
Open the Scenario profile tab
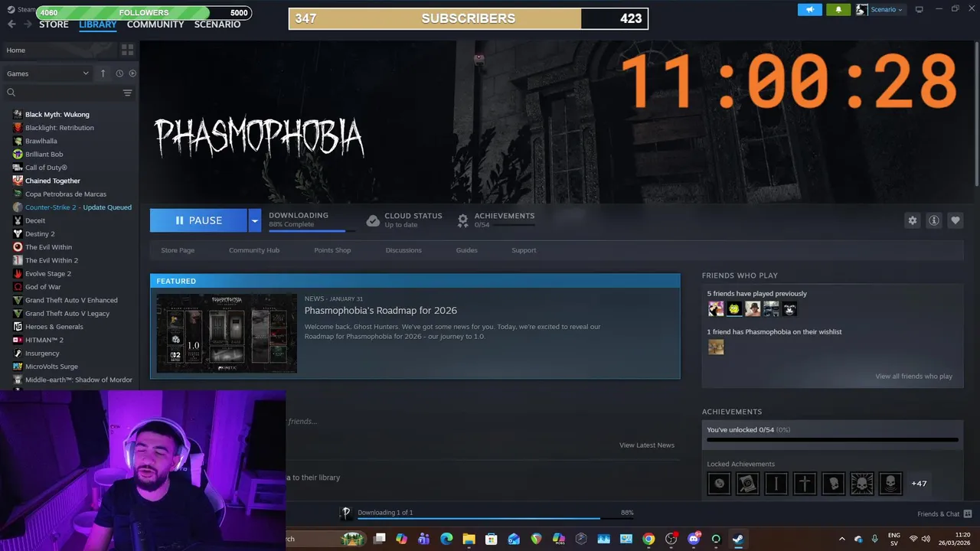point(217,24)
